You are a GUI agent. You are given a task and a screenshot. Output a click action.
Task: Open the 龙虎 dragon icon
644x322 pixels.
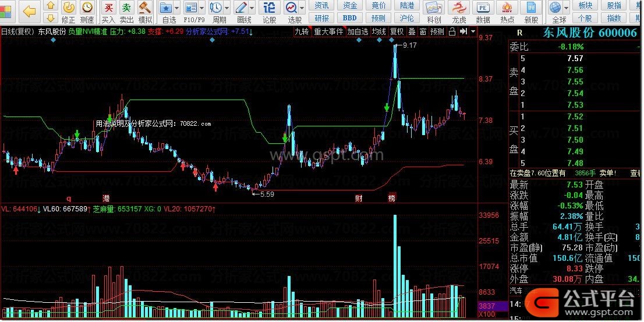459,12
